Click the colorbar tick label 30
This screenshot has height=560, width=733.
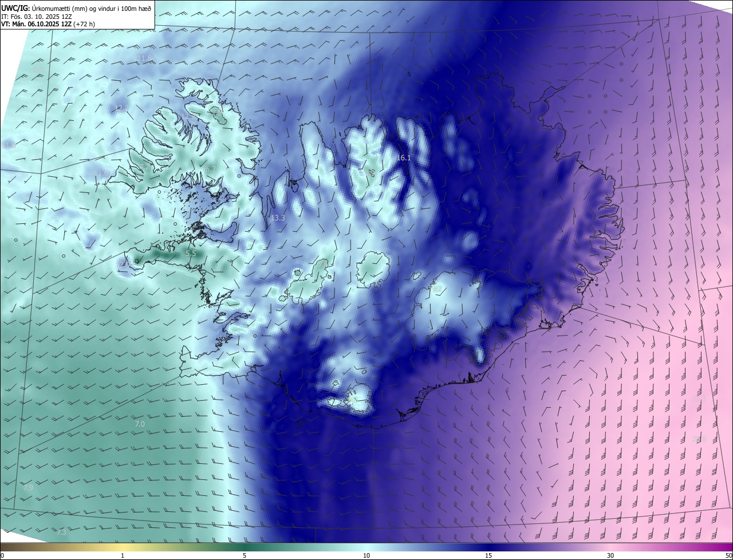[x=610, y=555]
